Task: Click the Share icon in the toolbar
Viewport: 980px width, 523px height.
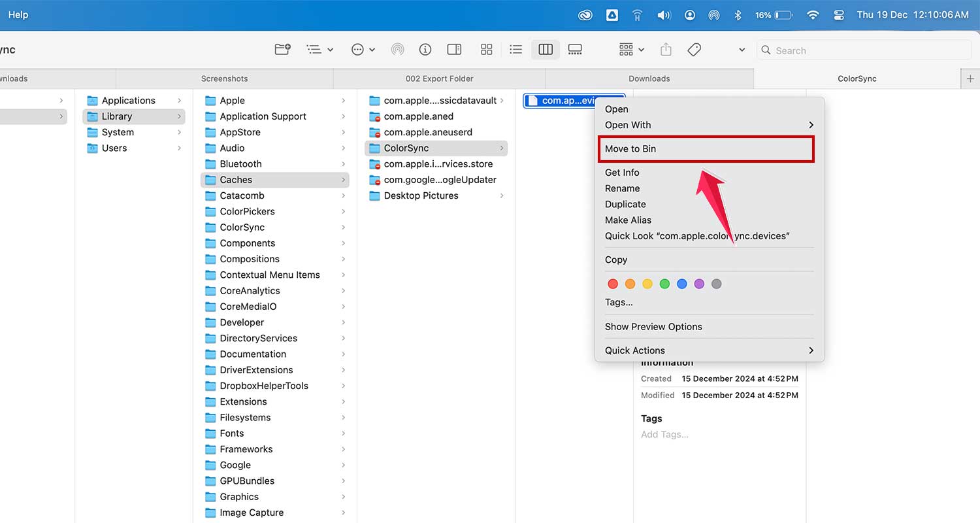Action: click(665, 49)
